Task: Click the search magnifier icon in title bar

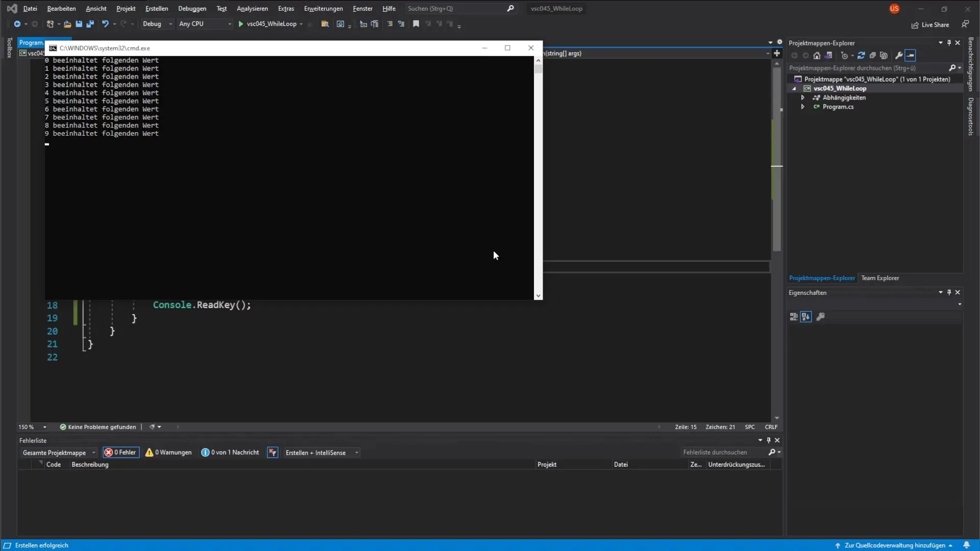Action: [x=510, y=8]
